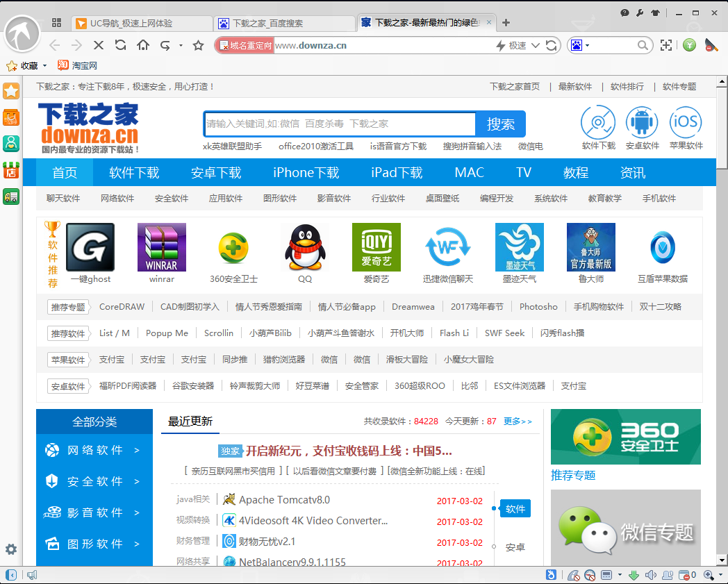This screenshot has width=728, height=584.
Task: Open sidebar settings gear icon
Action: tap(11, 550)
